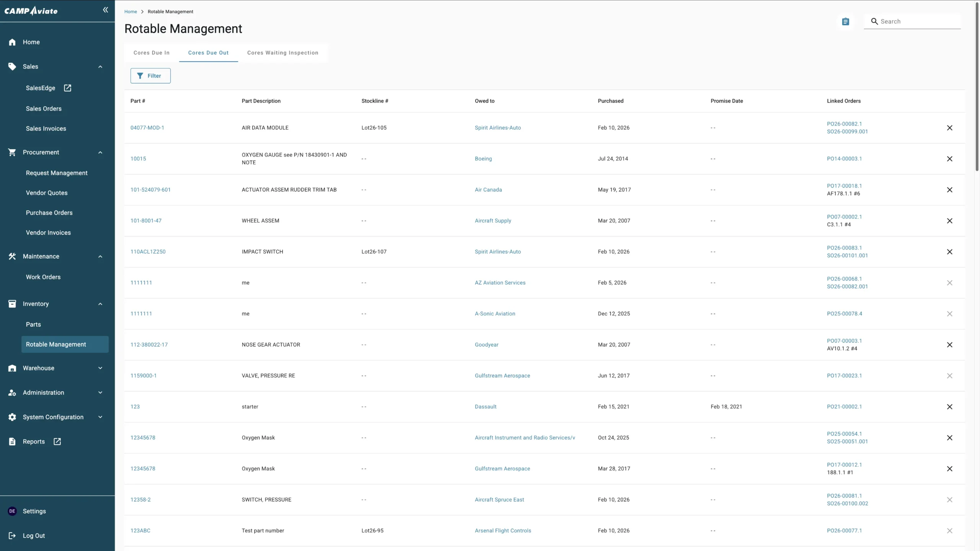Screen dimensions: 980x551
Task: Open part number 123ABC link
Action: click(x=140, y=531)
